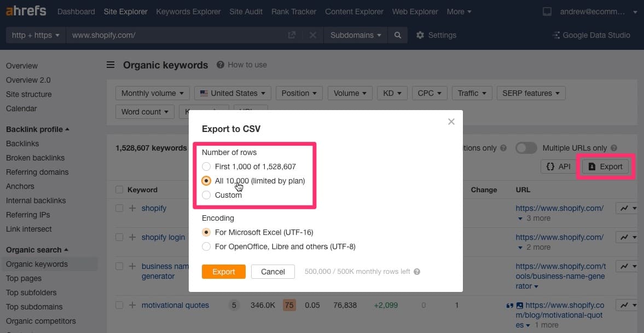The image size is (644, 333).
Task: Collapse the Organic search sidebar section
Action: pos(37,250)
